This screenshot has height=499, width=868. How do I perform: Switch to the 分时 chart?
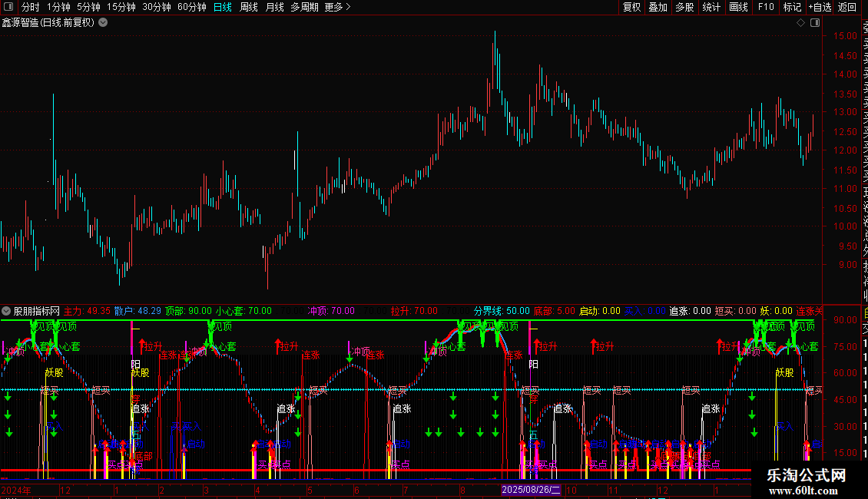[31, 7]
